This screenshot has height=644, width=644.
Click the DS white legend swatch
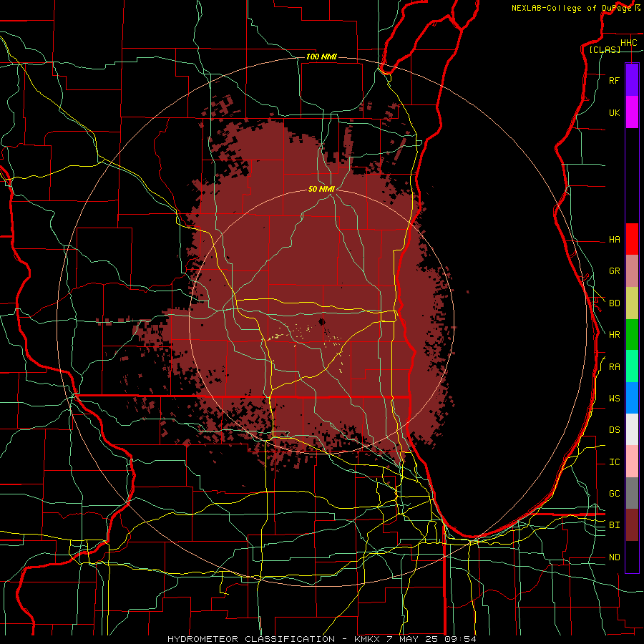point(632,429)
